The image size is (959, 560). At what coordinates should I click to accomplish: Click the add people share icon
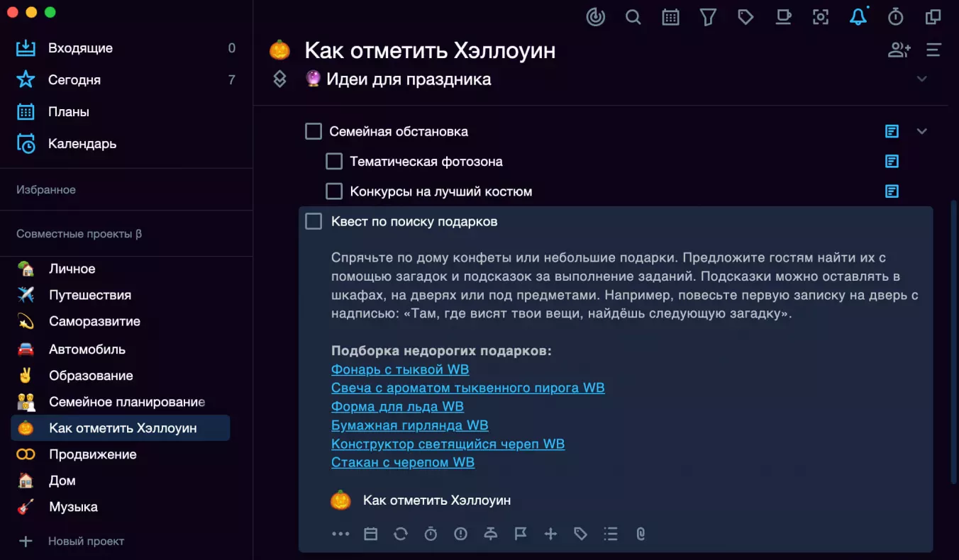[899, 50]
